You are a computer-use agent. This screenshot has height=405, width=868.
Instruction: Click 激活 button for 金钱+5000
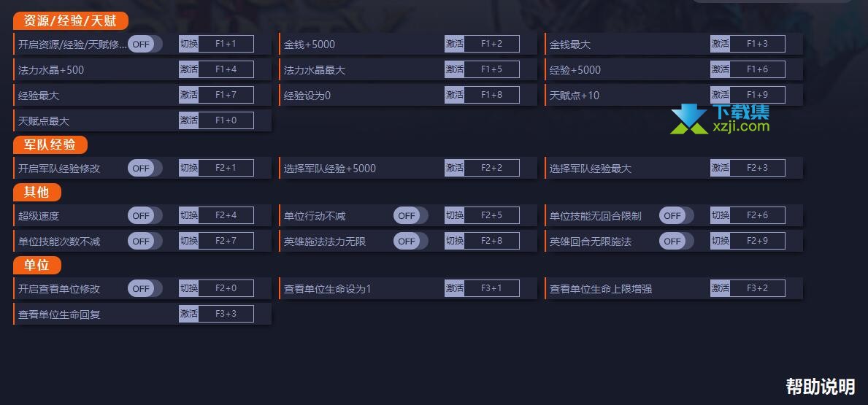coord(455,44)
